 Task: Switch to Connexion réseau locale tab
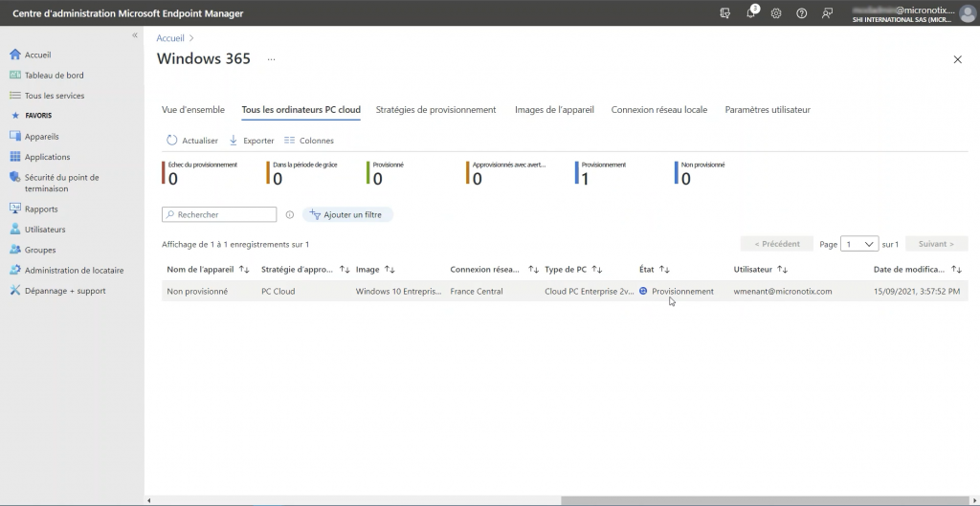(659, 110)
